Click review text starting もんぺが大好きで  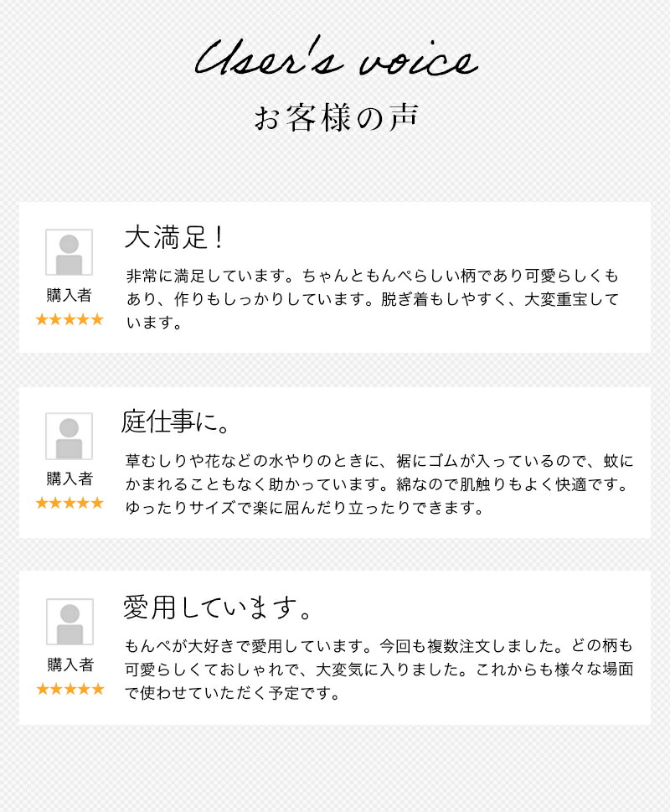tap(379, 669)
